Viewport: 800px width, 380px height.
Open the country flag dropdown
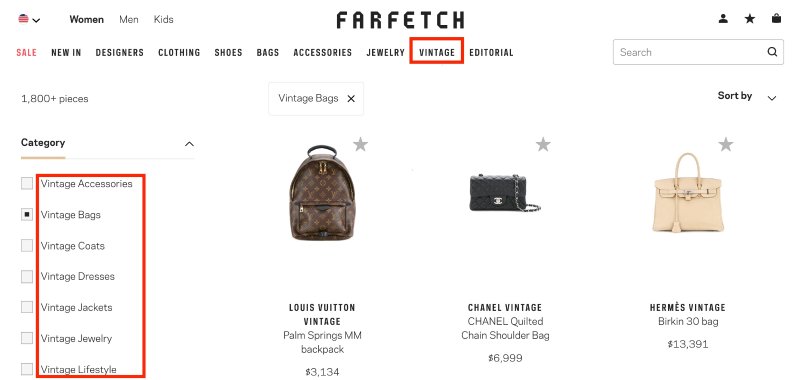tap(29, 19)
